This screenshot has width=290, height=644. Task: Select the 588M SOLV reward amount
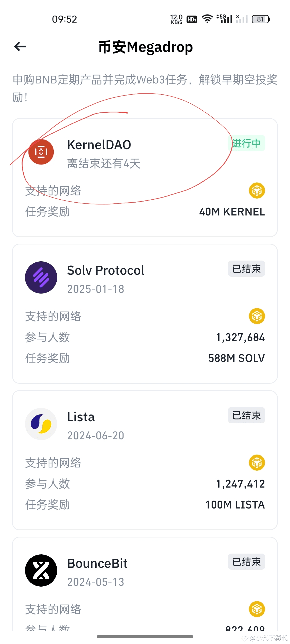[x=237, y=358]
